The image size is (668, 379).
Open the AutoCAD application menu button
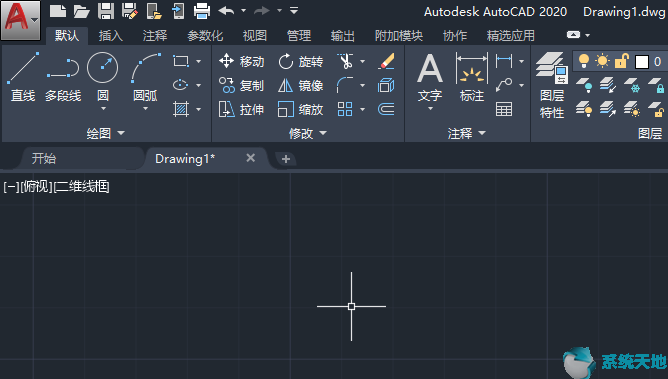pos(21,20)
